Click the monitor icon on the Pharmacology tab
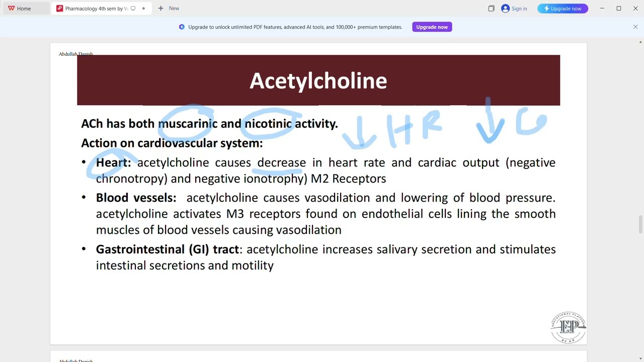Viewport: 644px width, 362px height. (133, 9)
